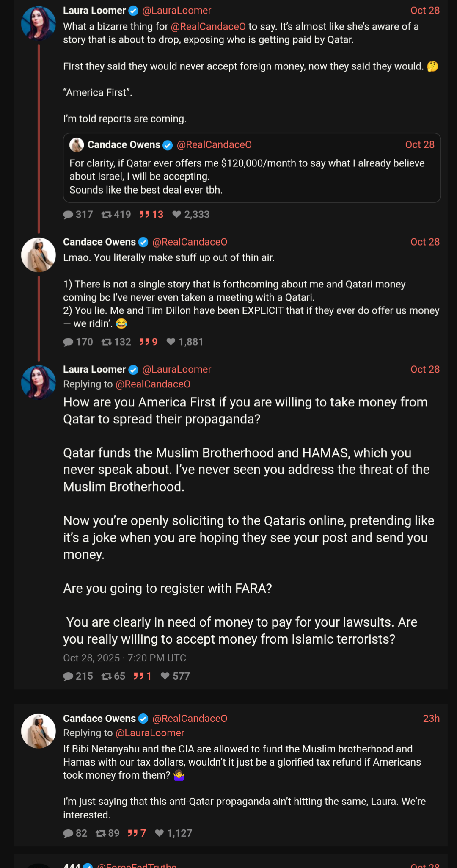457x868 pixels.
Task: Click @LauraLoomer handle in top post header
Action: coord(177,11)
